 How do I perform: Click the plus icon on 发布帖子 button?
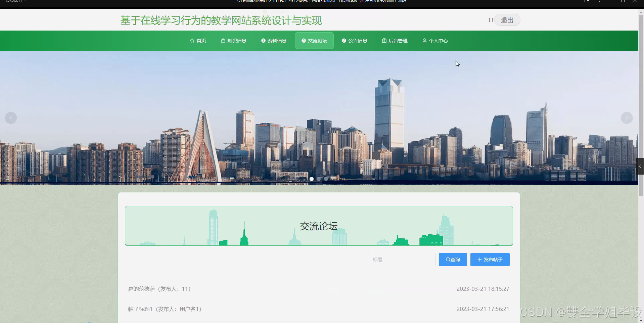pos(479,259)
